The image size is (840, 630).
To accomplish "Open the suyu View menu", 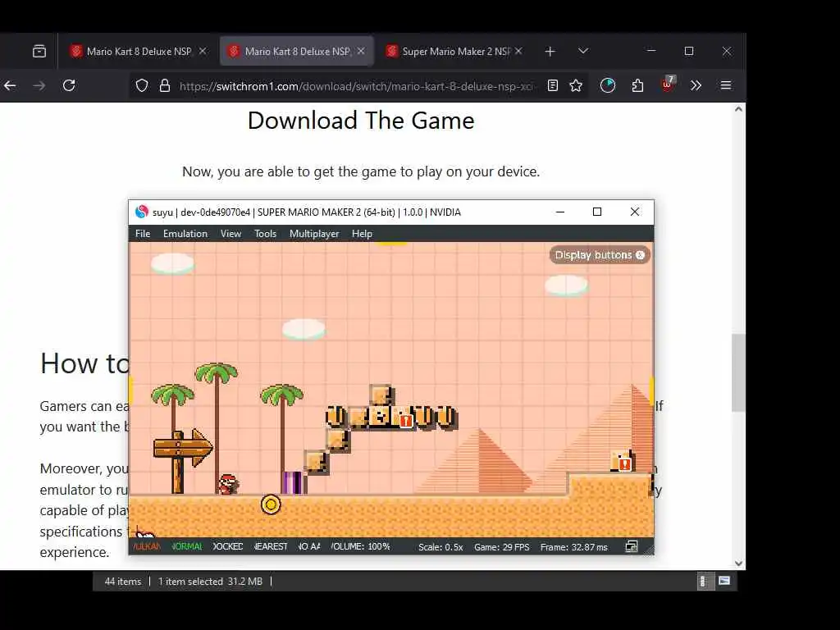I will point(231,234).
